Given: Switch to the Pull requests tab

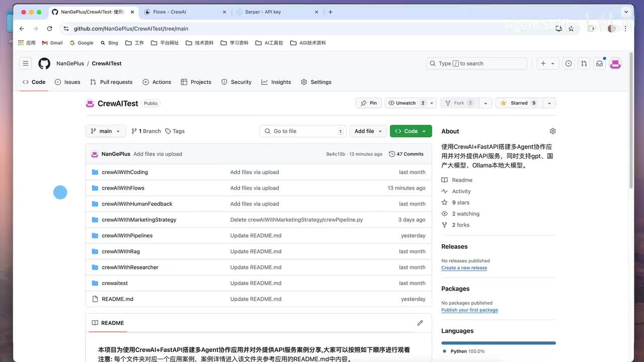Looking at the screenshot, I should (x=111, y=82).
